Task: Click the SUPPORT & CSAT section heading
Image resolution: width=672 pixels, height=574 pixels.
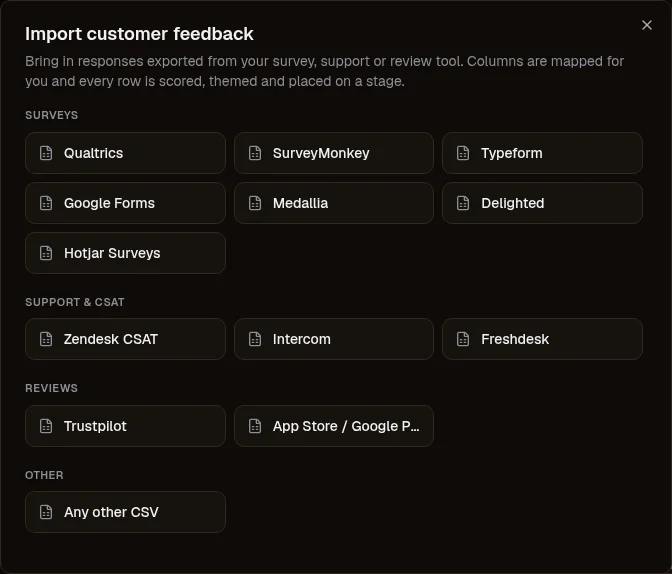Action: coord(75,302)
